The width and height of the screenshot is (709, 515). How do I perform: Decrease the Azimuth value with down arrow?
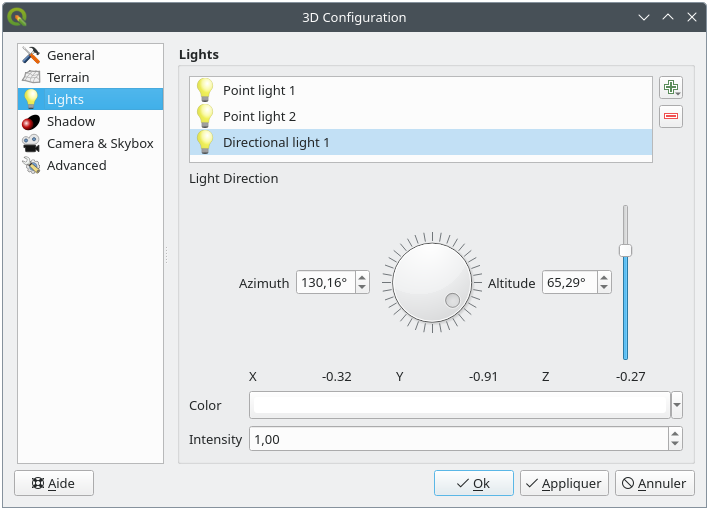tap(362, 288)
